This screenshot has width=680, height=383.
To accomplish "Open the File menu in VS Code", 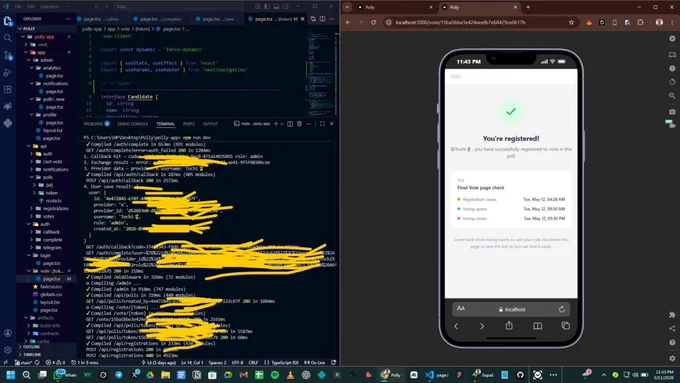I will coord(18,7).
